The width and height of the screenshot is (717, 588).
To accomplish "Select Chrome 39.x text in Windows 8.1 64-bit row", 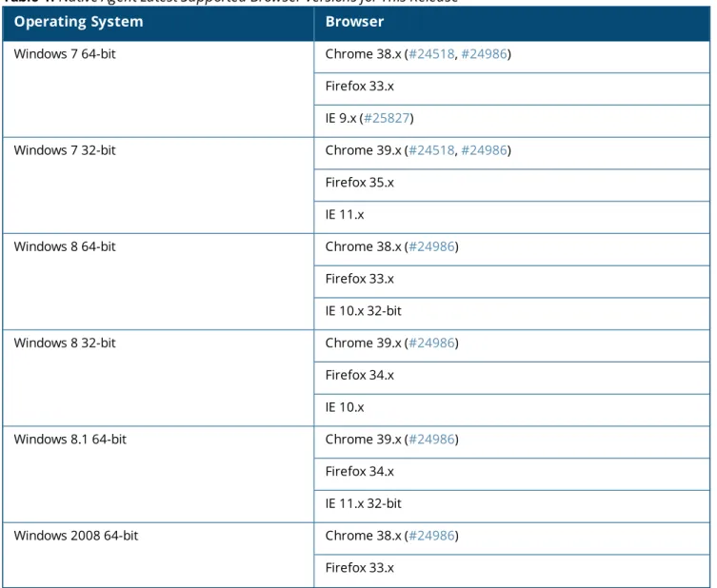I will tap(363, 440).
